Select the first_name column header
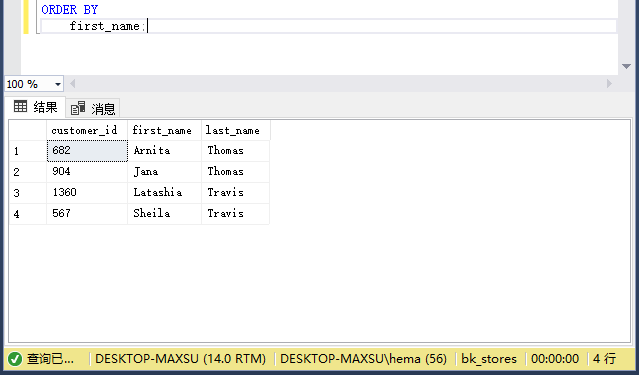This screenshot has height=375, width=639. [164, 130]
